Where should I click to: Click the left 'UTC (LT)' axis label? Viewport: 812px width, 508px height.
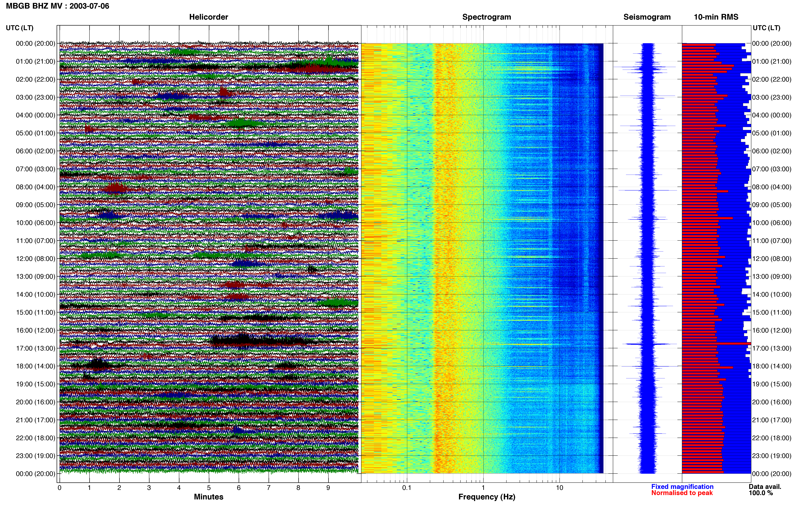coord(20,28)
